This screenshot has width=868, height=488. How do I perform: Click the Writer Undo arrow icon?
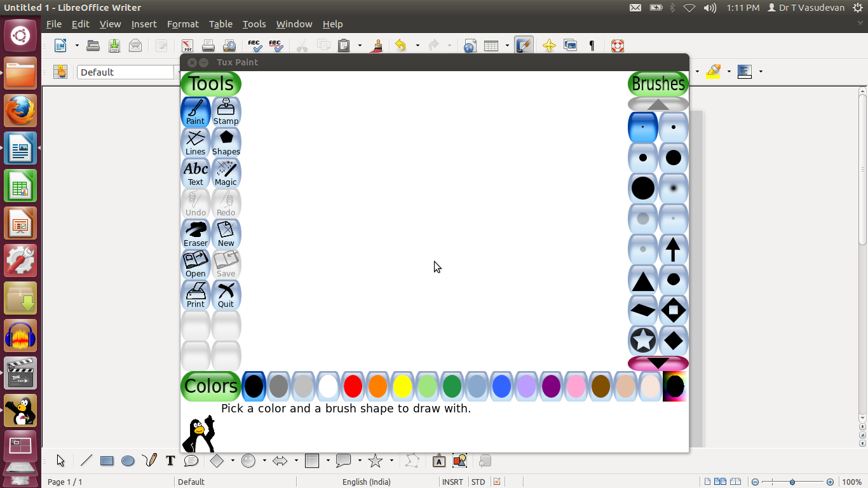point(401,46)
